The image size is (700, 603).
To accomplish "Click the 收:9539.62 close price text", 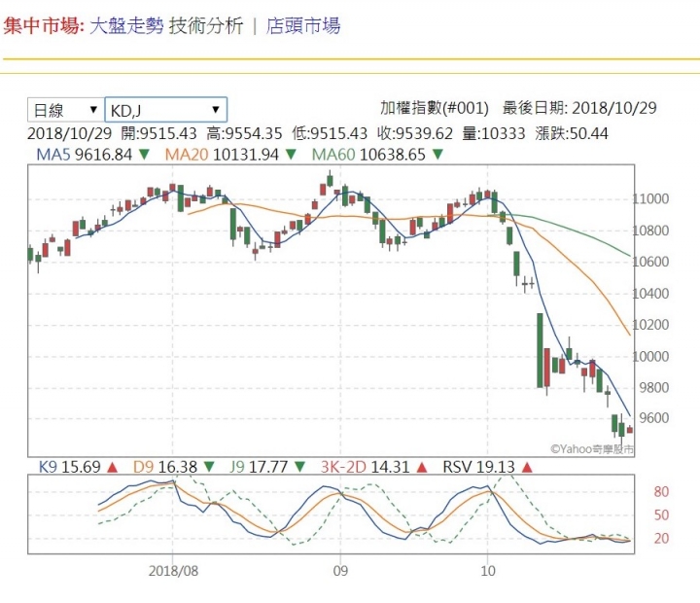I will click(415, 133).
